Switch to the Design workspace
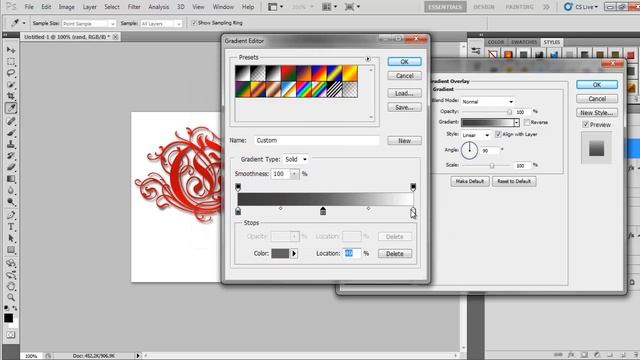640x360 pixels. (x=484, y=7)
